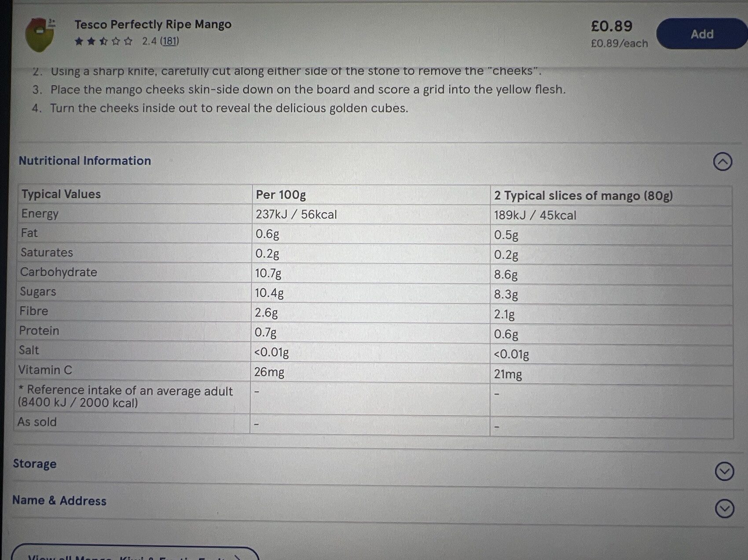The image size is (748, 560).
Task: Expand Name & Address chevron icon
Action: tap(724, 509)
